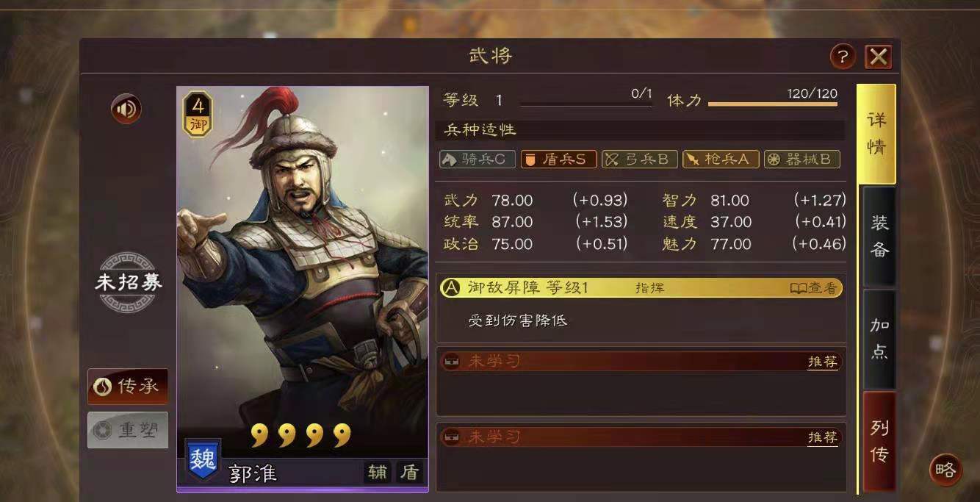Select the 器械B siege aptitude badge
The height and width of the screenshot is (502, 980).
(x=801, y=159)
